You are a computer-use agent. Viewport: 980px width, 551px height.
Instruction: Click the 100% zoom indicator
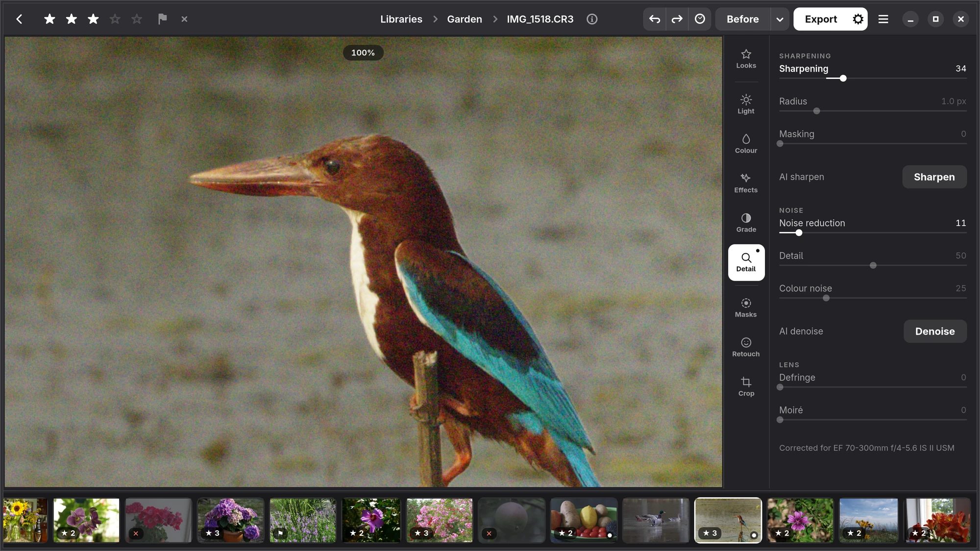click(363, 52)
